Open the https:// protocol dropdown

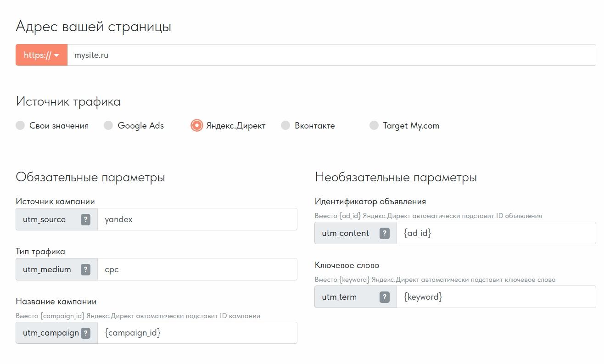(x=41, y=55)
